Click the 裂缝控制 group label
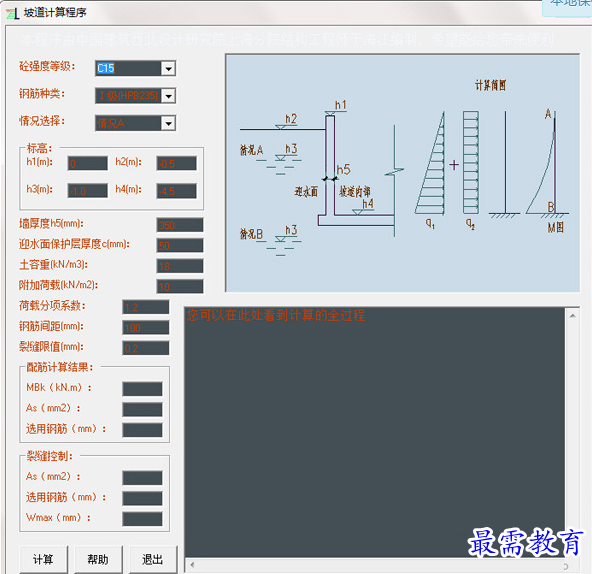The image size is (592, 574). coord(49,456)
